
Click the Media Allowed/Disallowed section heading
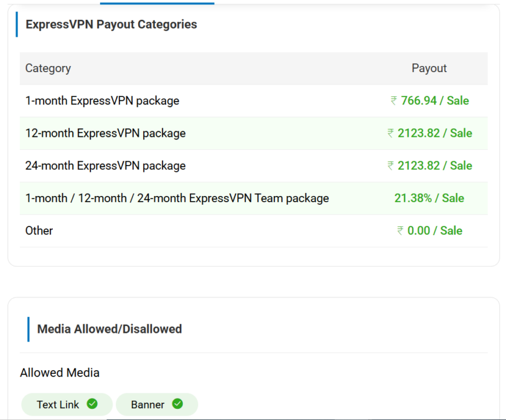pyautogui.click(x=110, y=329)
